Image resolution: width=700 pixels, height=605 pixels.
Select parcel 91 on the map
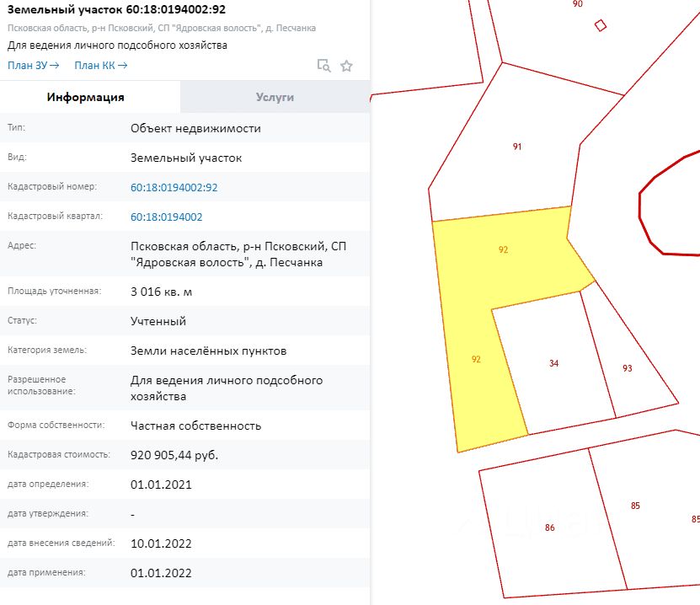tap(517, 147)
